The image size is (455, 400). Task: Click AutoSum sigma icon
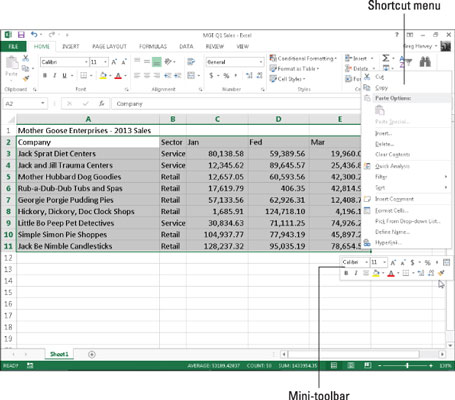386,58
